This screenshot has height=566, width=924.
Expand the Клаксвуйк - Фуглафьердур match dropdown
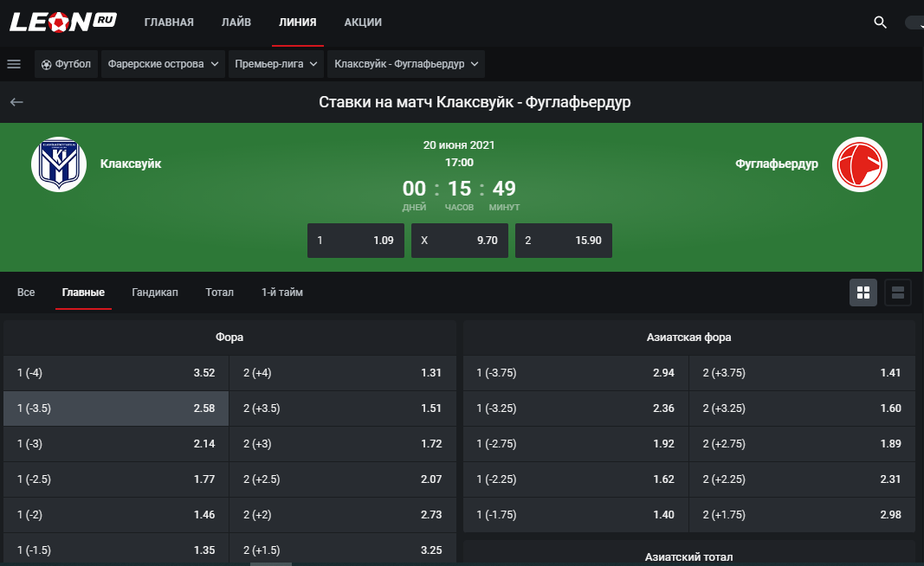(406, 63)
